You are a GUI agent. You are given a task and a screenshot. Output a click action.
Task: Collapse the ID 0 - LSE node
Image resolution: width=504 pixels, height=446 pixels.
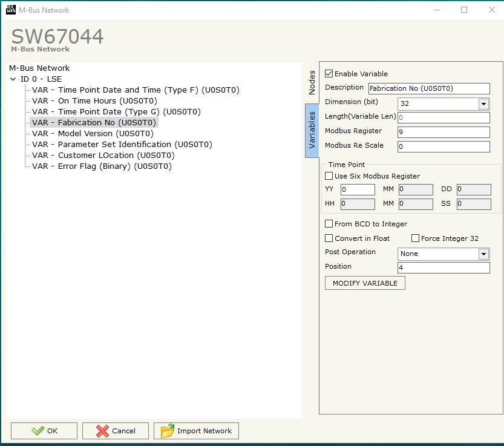[13, 79]
